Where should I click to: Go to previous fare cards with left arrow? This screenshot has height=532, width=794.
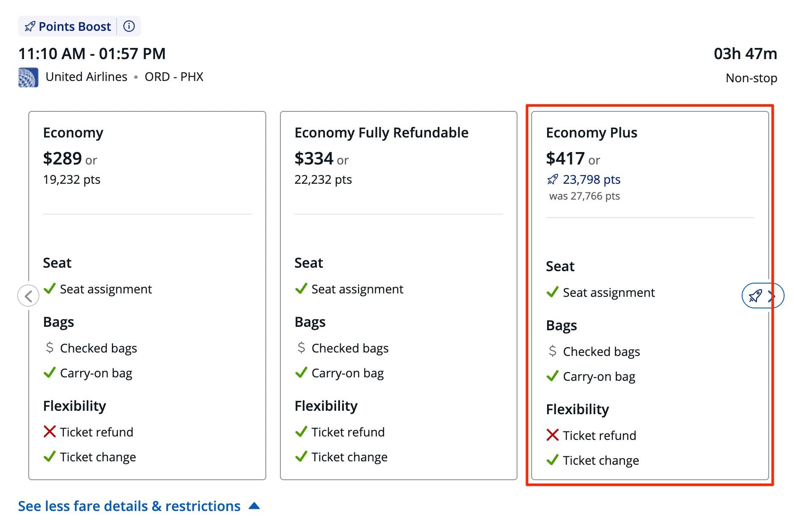pyautogui.click(x=28, y=296)
